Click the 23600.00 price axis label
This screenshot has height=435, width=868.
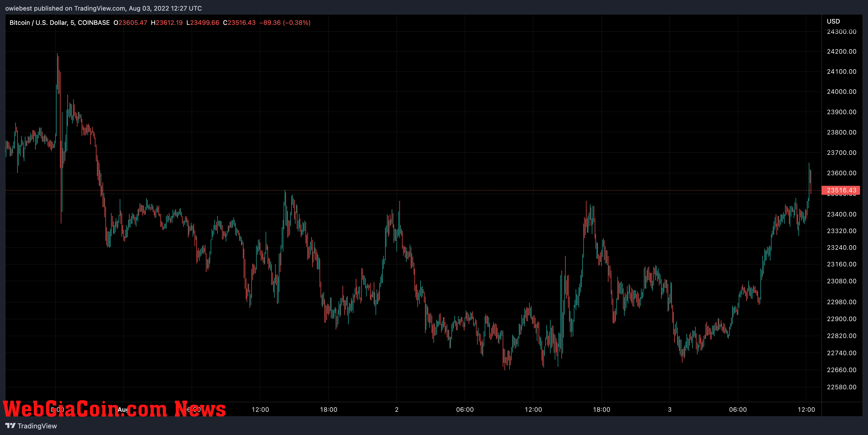coord(841,173)
